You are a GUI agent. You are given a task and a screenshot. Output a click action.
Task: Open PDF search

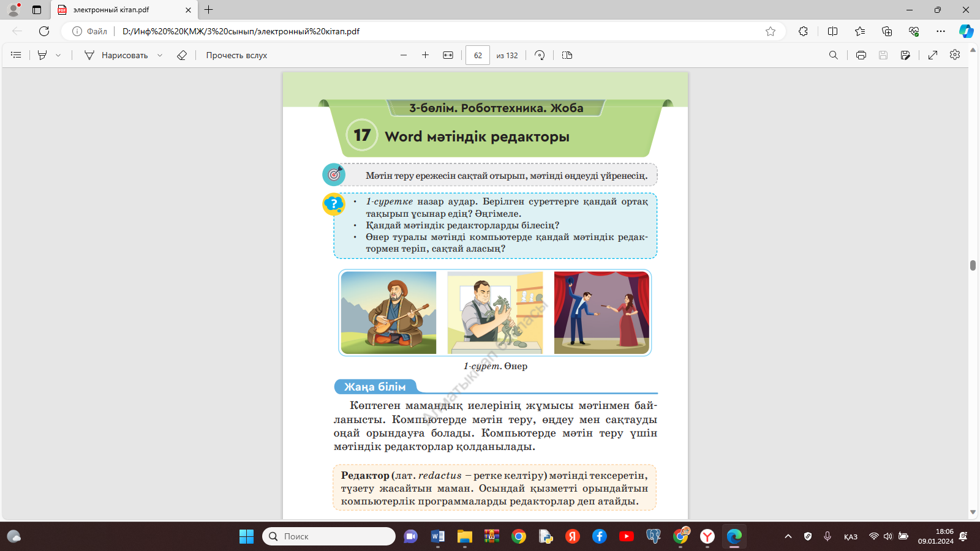click(834, 55)
